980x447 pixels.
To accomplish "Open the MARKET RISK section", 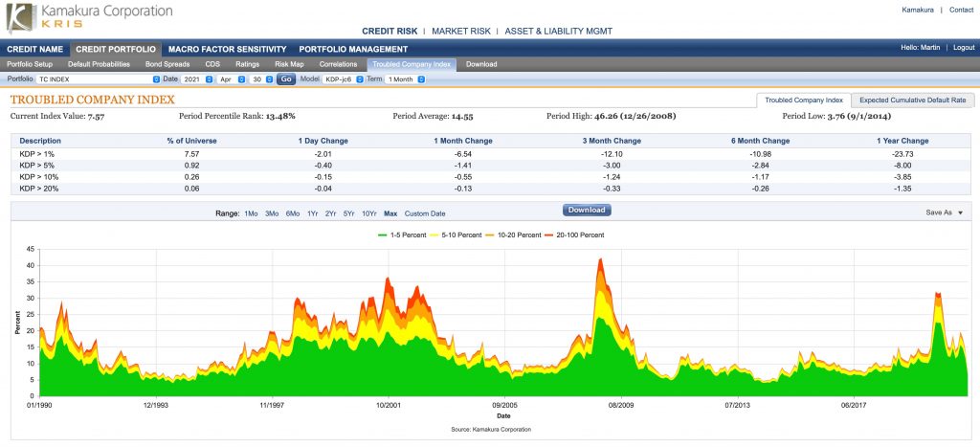I will tap(460, 31).
